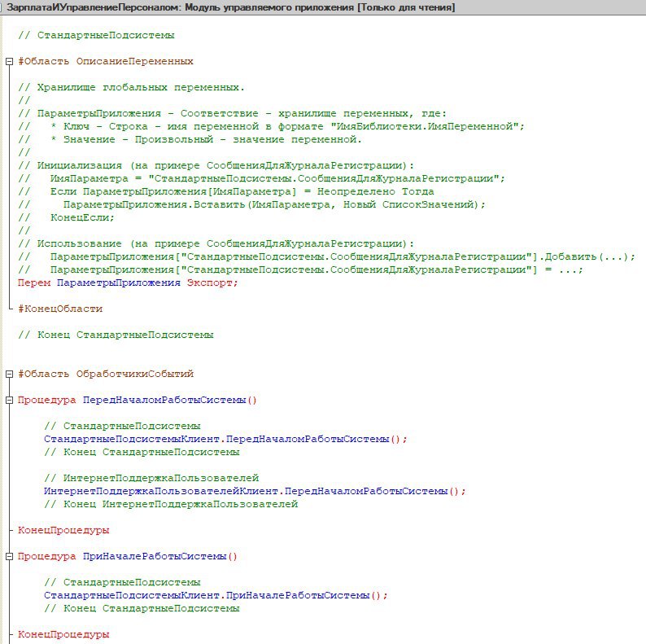
Task: Click the comment line starting '// Инициализация'
Action: (216, 165)
